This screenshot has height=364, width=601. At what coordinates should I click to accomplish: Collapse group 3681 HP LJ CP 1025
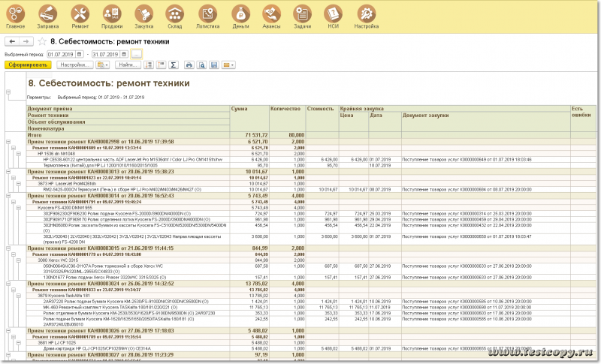point(18,343)
